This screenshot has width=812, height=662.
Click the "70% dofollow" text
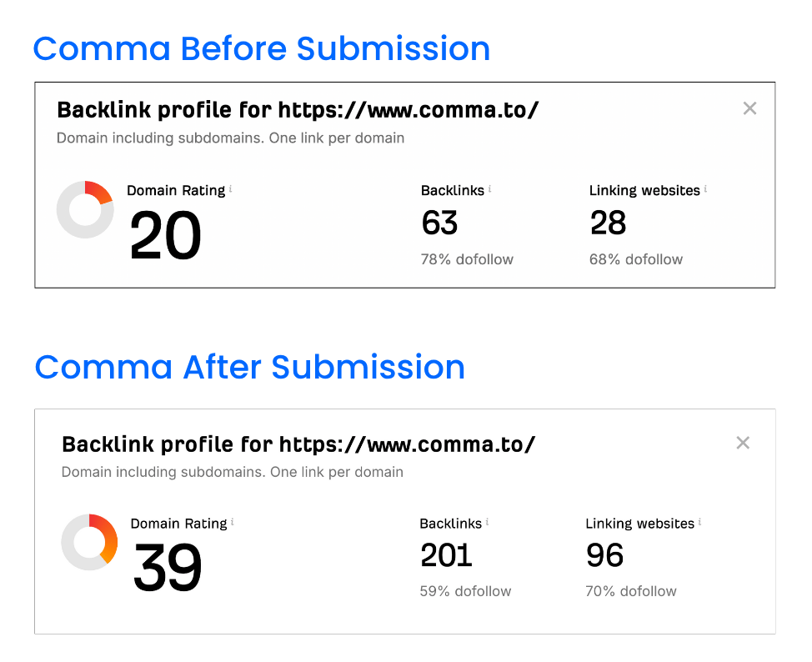coord(631,591)
